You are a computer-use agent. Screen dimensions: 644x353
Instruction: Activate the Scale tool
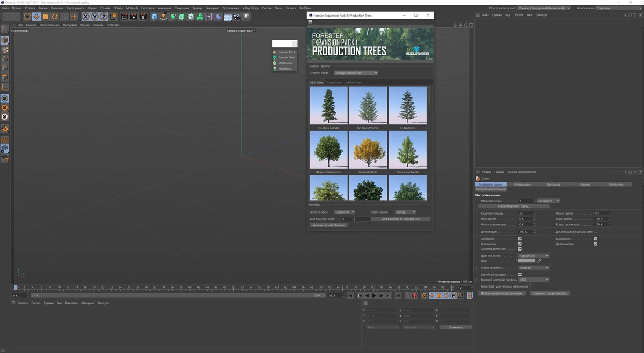[46, 17]
